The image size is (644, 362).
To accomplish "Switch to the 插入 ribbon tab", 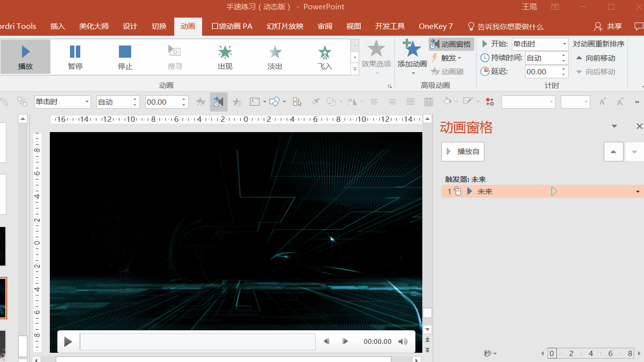I will click(x=58, y=26).
